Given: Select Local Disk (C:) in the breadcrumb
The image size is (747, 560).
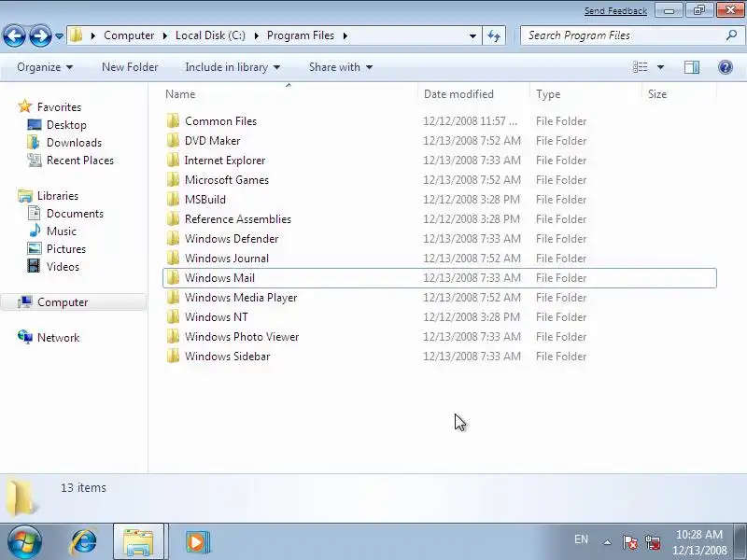Looking at the screenshot, I should tap(210, 35).
